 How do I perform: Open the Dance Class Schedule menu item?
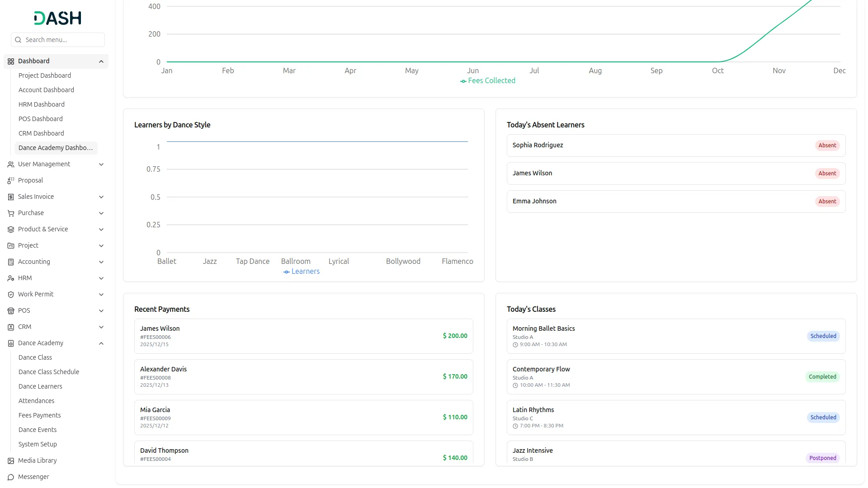(49, 372)
